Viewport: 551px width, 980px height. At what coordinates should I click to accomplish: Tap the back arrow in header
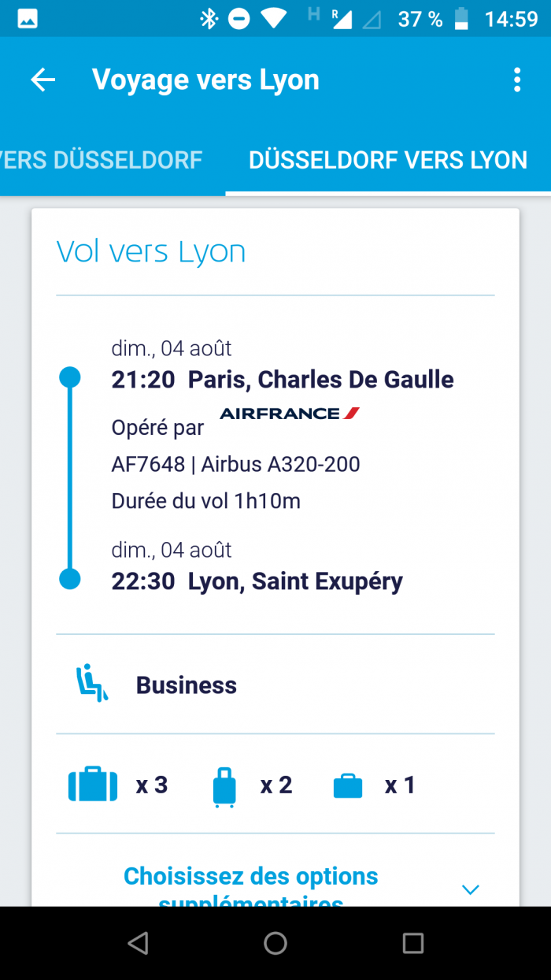click(43, 80)
